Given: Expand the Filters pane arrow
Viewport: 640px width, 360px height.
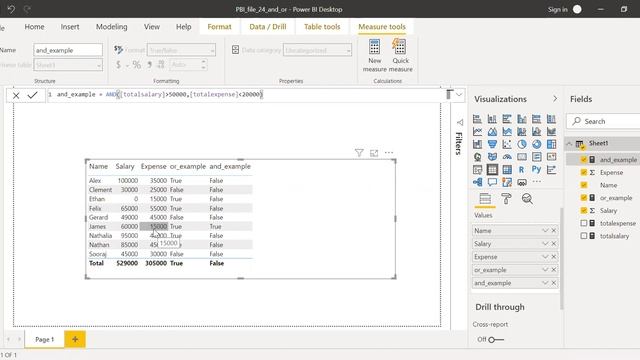Looking at the screenshot, I should [x=460, y=122].
